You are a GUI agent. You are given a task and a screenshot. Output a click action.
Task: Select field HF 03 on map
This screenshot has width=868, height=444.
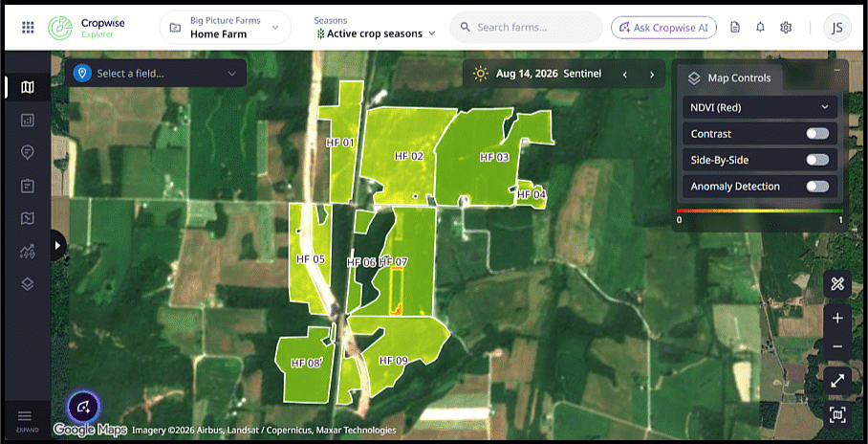[x=494, y=158]
